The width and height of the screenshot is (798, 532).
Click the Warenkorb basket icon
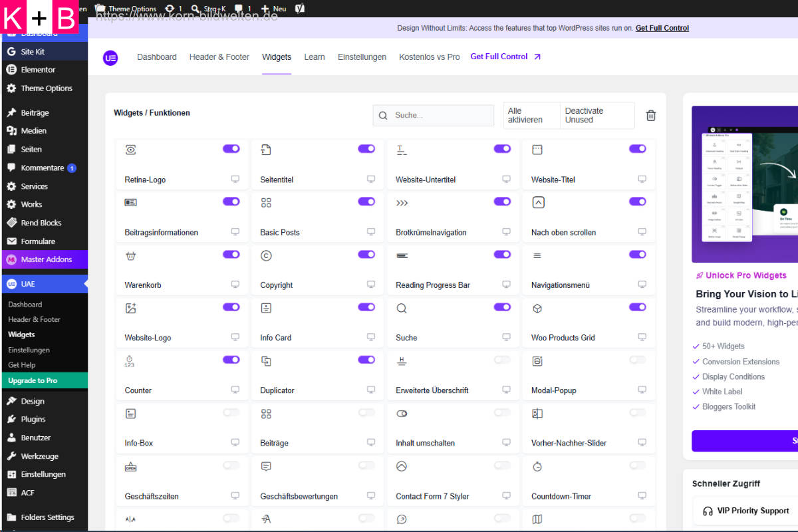click(x=130, y=255)
